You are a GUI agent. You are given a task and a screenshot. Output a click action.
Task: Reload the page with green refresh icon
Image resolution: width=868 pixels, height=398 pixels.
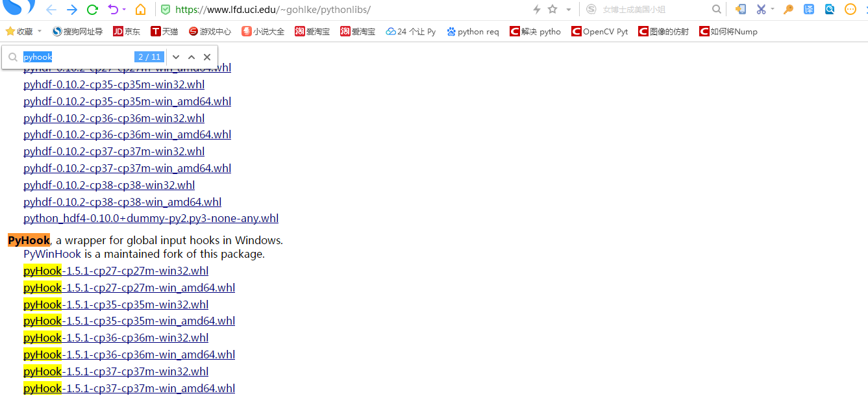click(93, 10)
